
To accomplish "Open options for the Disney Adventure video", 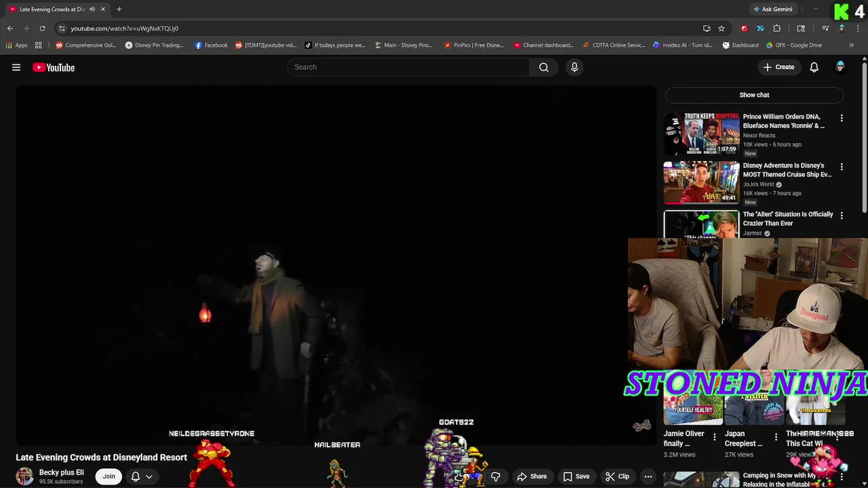I will click(x=842, y=167).
